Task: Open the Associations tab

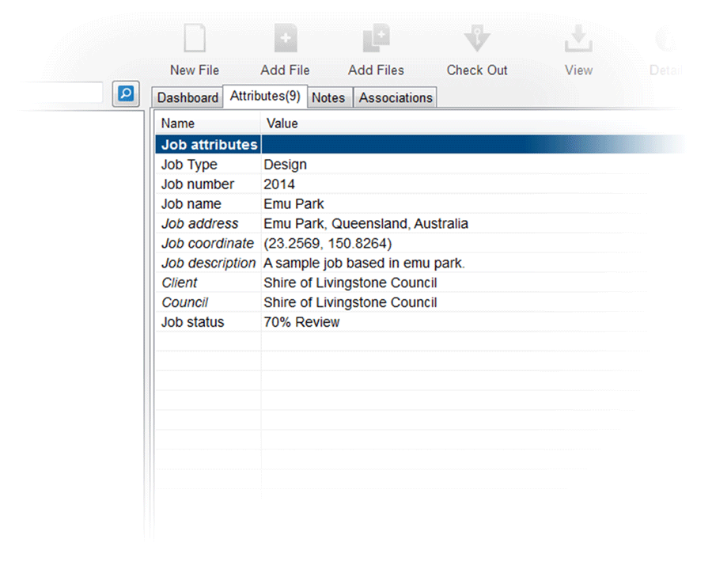Action: tap(396, 97)
